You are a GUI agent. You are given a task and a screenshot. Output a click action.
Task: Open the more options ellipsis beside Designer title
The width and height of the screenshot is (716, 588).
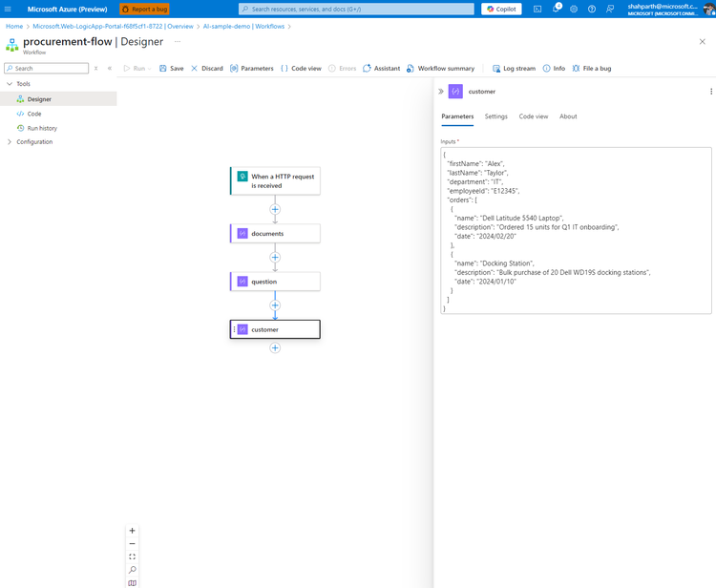[178, 42]
